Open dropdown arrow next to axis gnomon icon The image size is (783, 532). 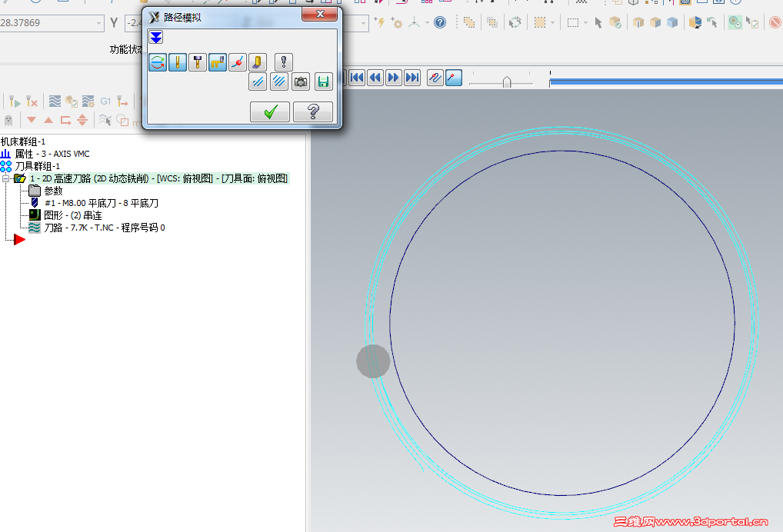(x=427, y=23)
